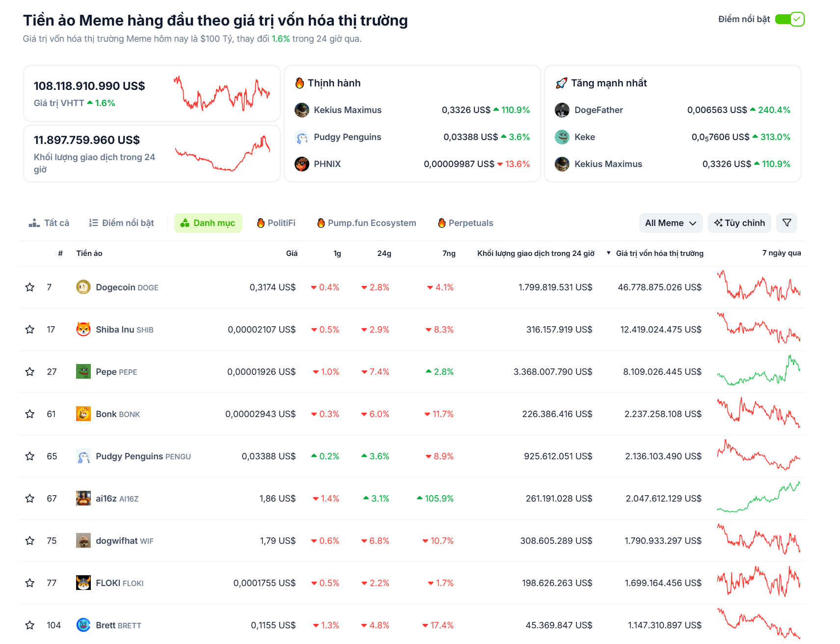Viewport: 840px width, 644px height.
Task: Star the ai16z row
Action: [30, 499]
